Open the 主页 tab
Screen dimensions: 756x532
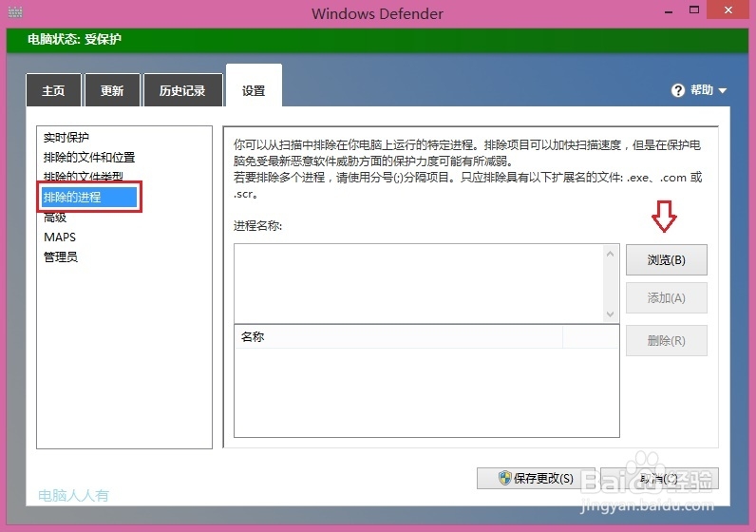coord(53,90)
